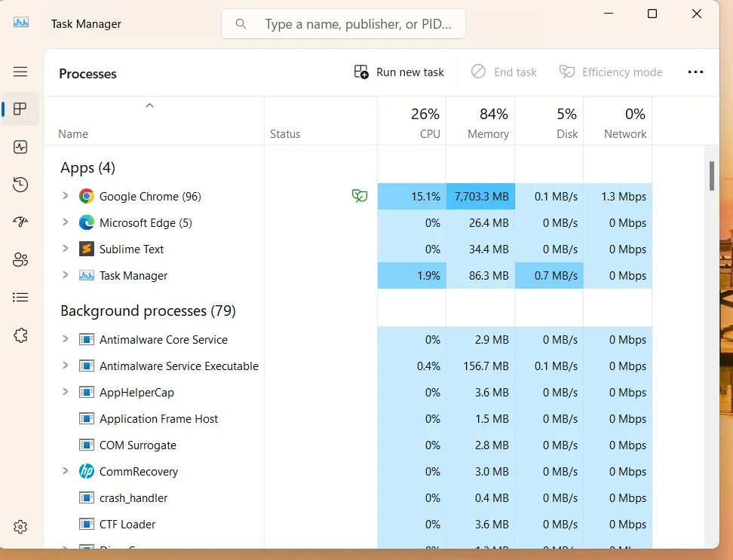
Task: Click the COM Surrogate process icon
Action: [x=87, y=445]
